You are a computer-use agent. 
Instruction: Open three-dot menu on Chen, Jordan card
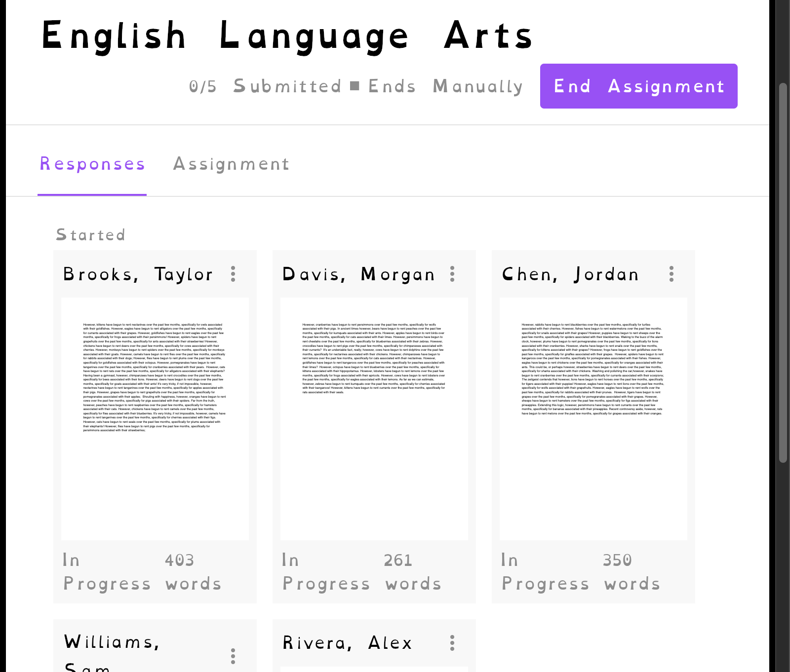pyautogui.click(x=671, y=274)
